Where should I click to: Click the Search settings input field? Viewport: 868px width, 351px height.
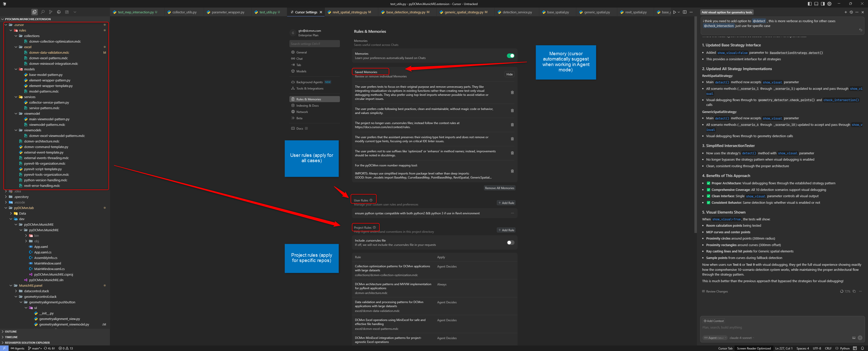314,44
